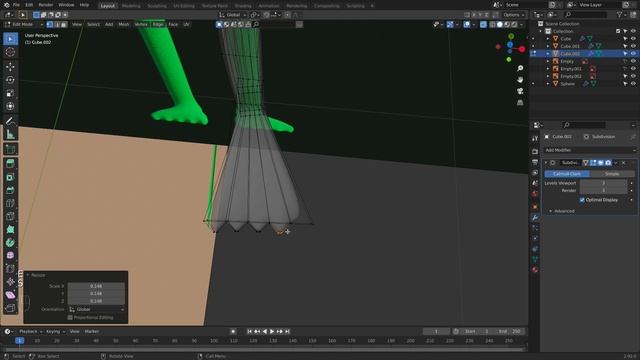Open the Orientation Global dropdown in Resize panel

[96, 309]
